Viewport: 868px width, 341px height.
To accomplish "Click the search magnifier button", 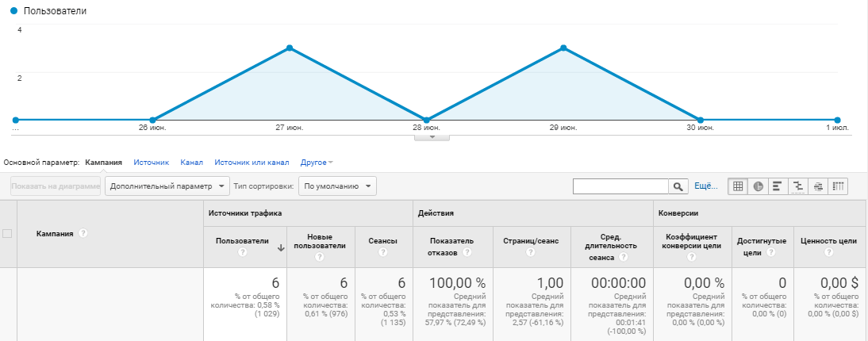I will click(x=678, y=186).
